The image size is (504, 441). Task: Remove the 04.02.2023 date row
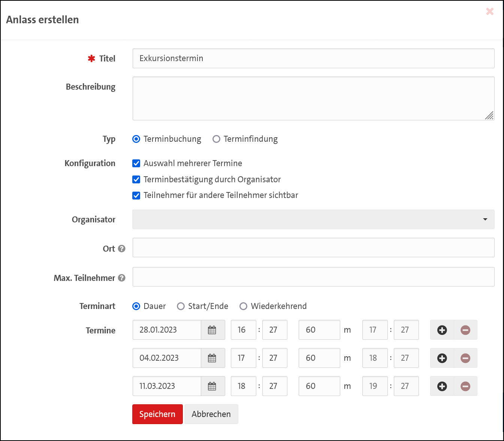[x=465, y=358]
